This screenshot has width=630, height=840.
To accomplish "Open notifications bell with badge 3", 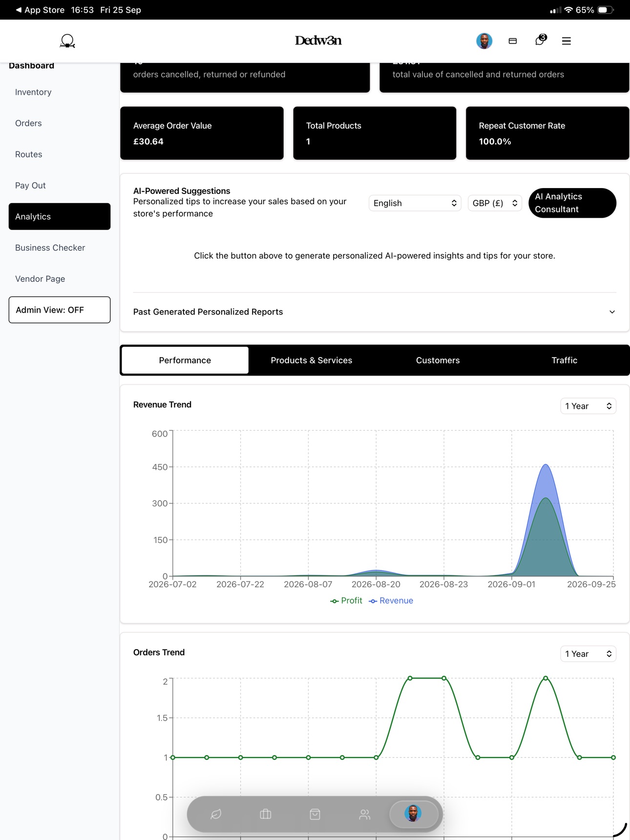I will [540, 40].
